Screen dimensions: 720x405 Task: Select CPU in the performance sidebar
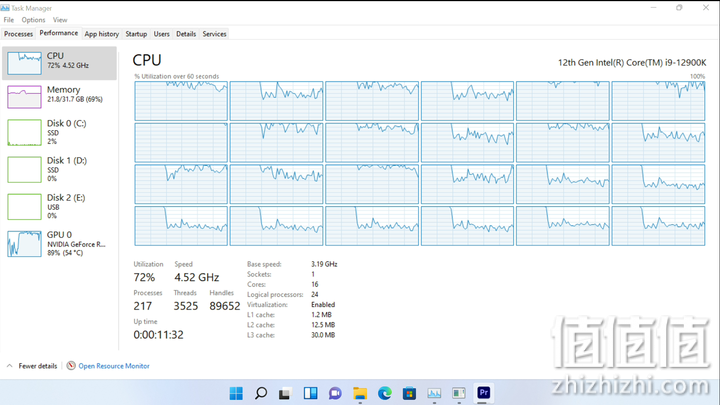tap(60, 63)
